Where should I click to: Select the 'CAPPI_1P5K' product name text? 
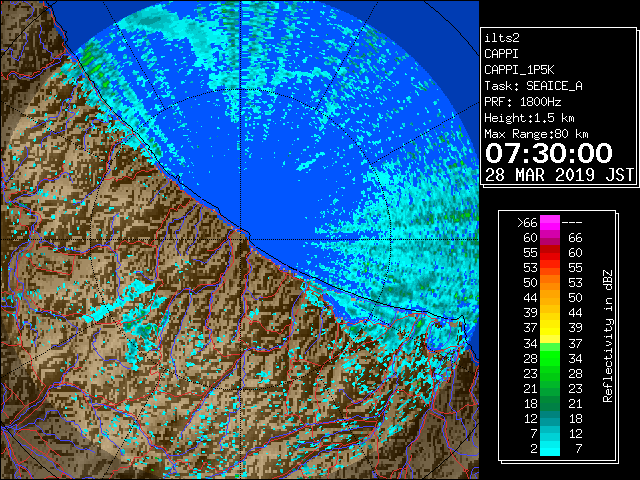[x=519, y=70]
